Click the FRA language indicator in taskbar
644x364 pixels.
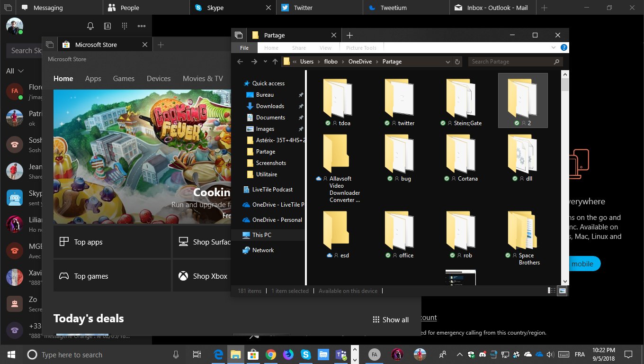(x=579, y=355)
